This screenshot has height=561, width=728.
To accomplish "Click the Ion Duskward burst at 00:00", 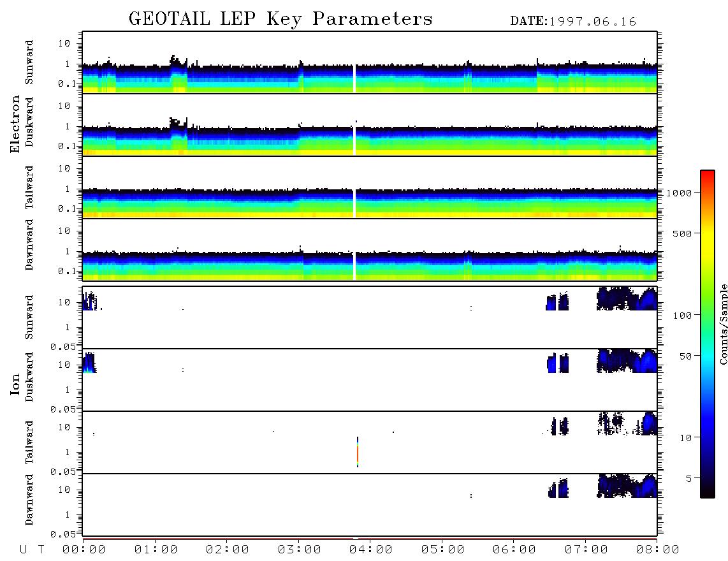I will pos(89,363).
